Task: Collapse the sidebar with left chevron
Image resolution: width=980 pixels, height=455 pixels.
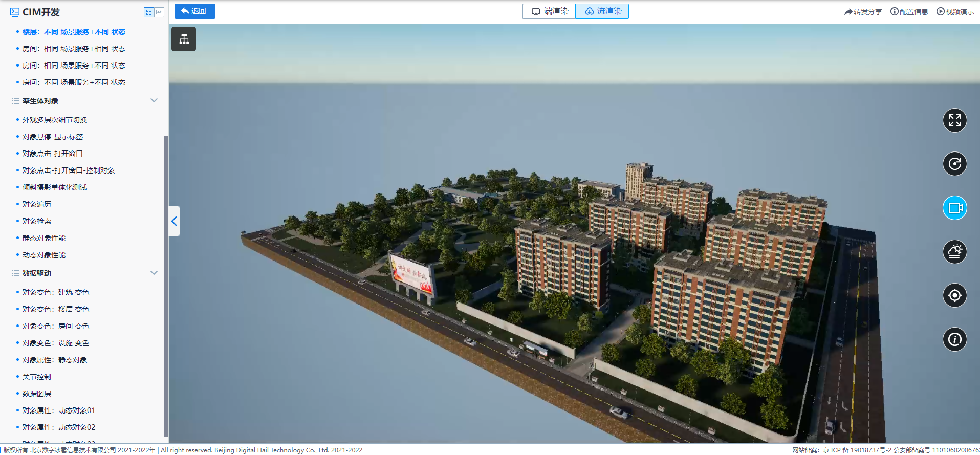Action: click(x=174, y=221)
